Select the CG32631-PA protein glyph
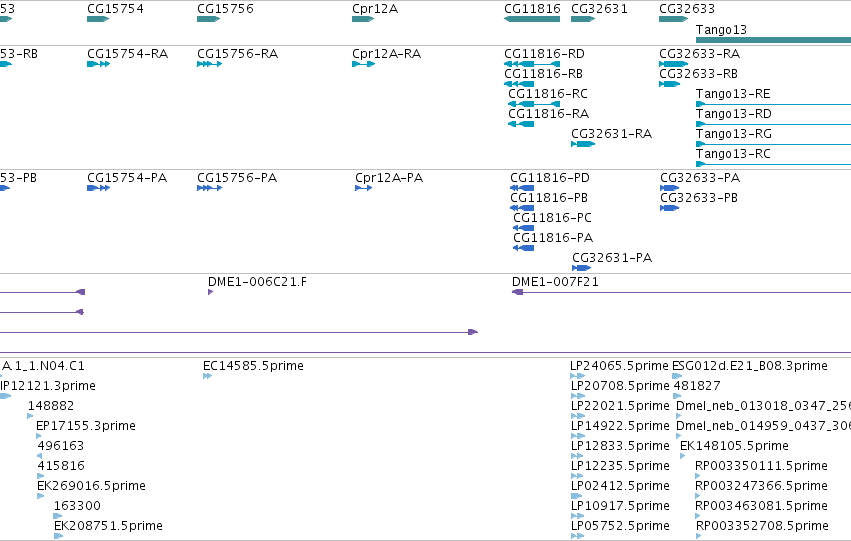The height and width of the screenshot is (541, 851). click(581, 269)
